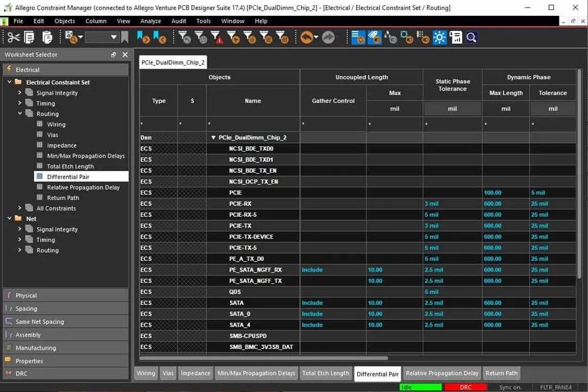Click the Name column filter field
Viewport: 588px width, 392px height.
point(253,124)
